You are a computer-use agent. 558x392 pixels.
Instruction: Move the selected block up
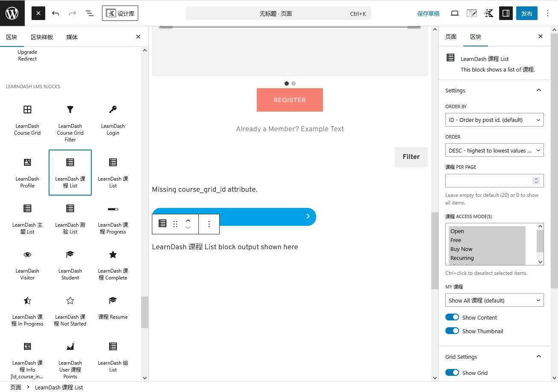click(188, 220)
